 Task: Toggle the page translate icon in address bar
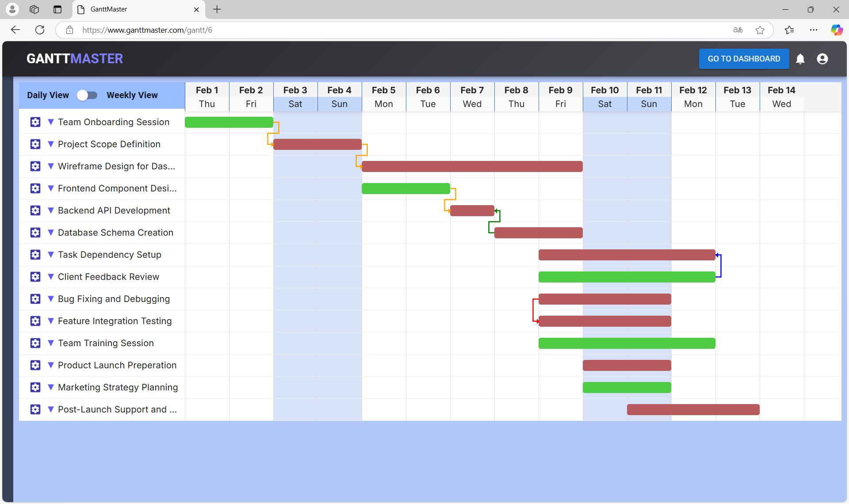point(738,30)
